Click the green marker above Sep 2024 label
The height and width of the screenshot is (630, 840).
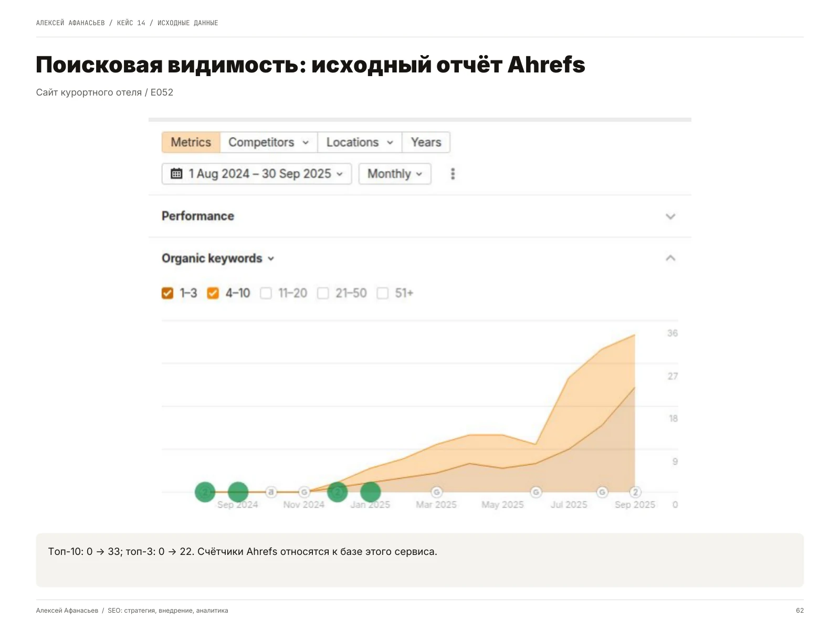[x=238, y=492]
